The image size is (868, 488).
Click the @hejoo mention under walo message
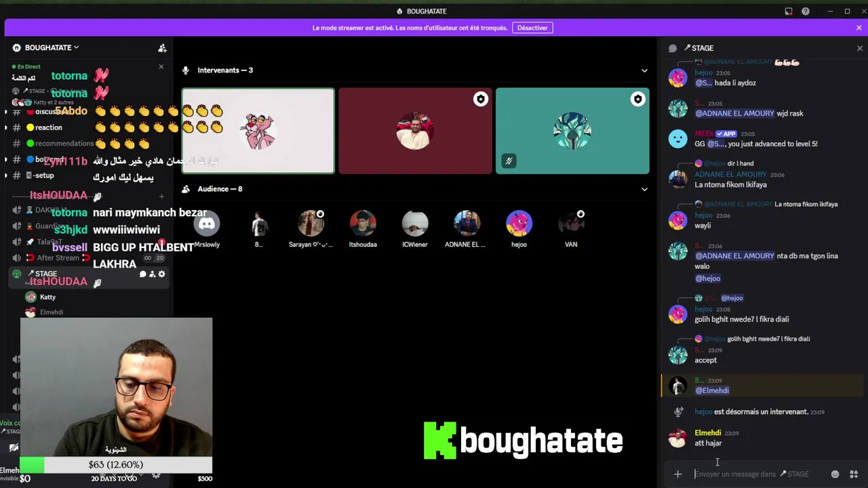coord(707,279)
